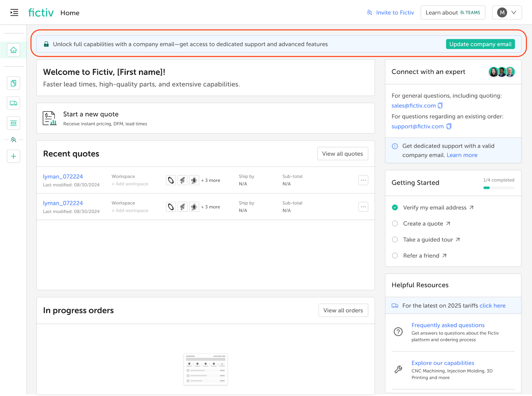Toggle the sidebar menu collapse icon

coord(14,13)
